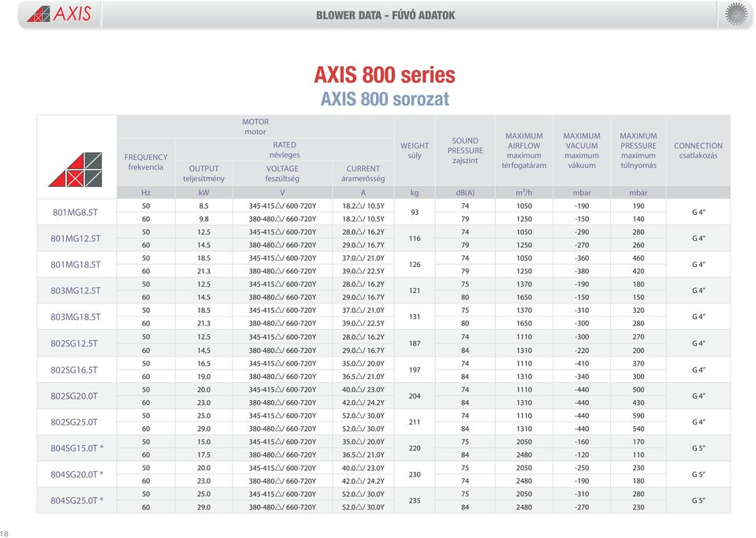Select model 804SG20.0T * in the table

(77, 474)
